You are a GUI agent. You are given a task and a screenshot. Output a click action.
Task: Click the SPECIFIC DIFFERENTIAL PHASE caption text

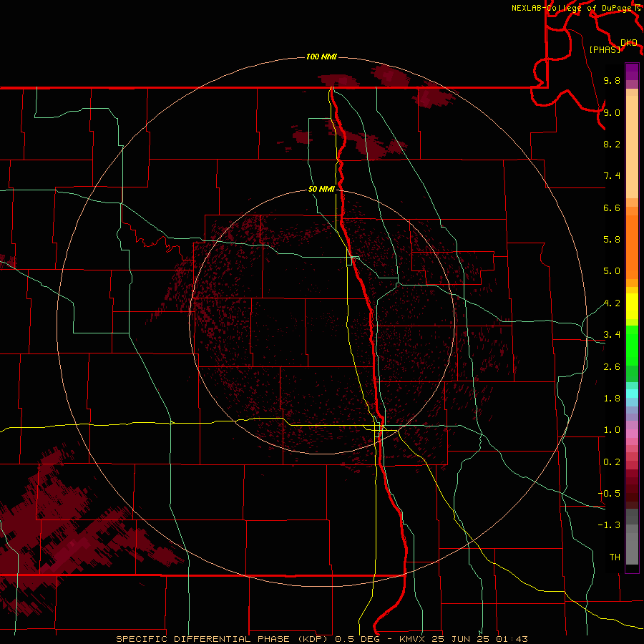pyautogui.click(x=202, y=639)
